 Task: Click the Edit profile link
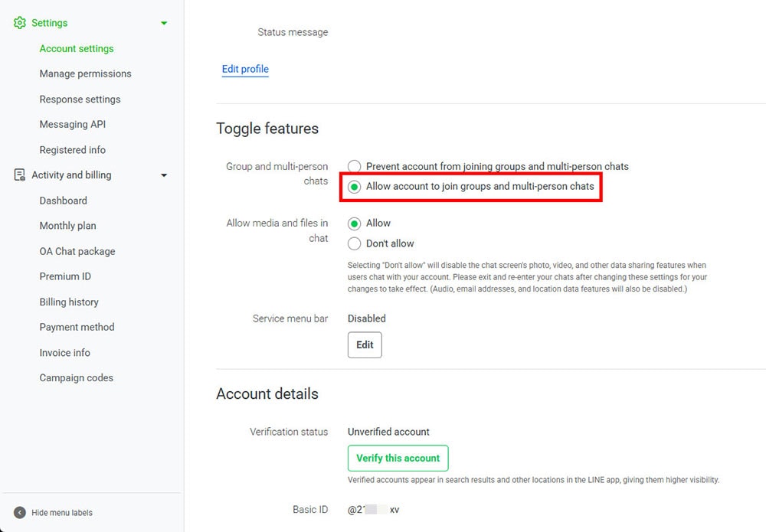[245, 70]
